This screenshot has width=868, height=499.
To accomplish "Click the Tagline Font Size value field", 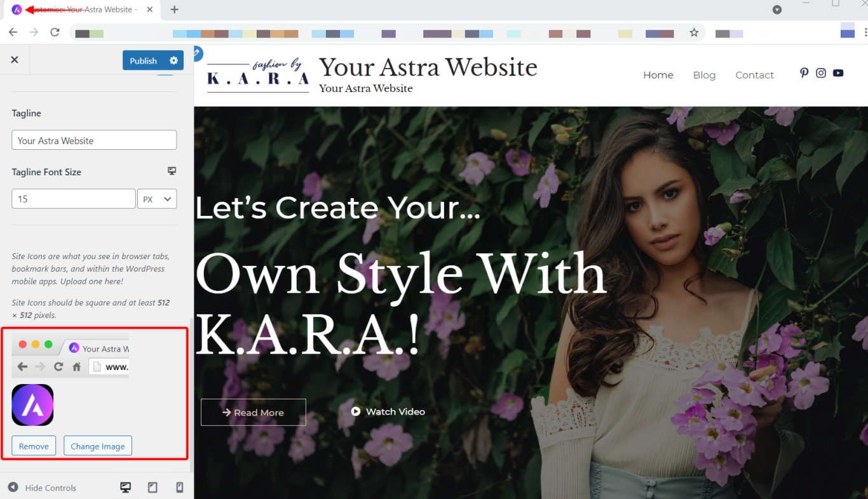I will pyautogui.click(x=74, y=199).
